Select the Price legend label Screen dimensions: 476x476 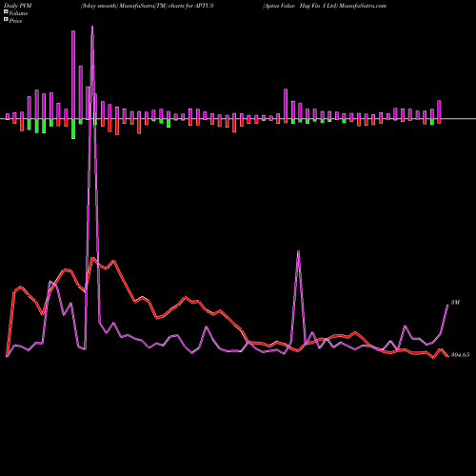15,21
